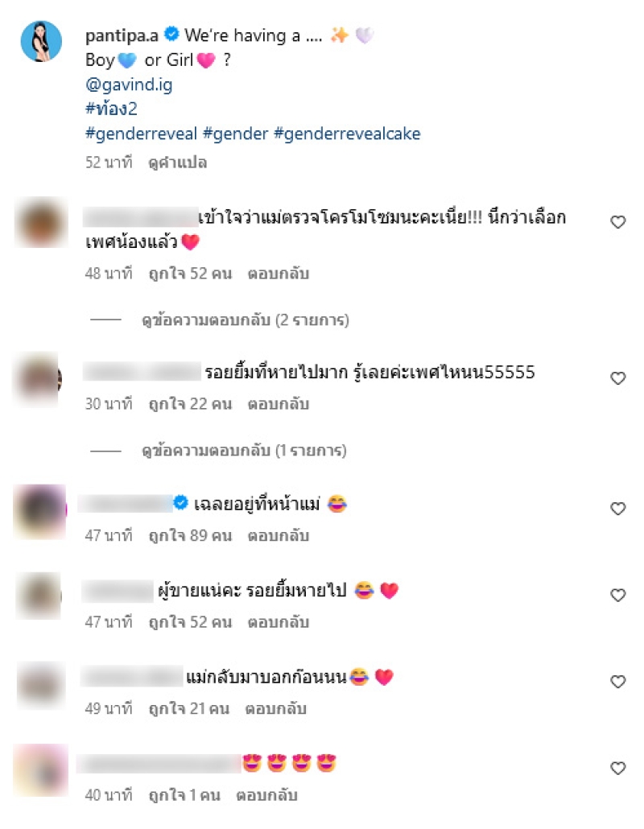Open the #genderreveal hashtag

pyautogui.click(x=141, y=134)
